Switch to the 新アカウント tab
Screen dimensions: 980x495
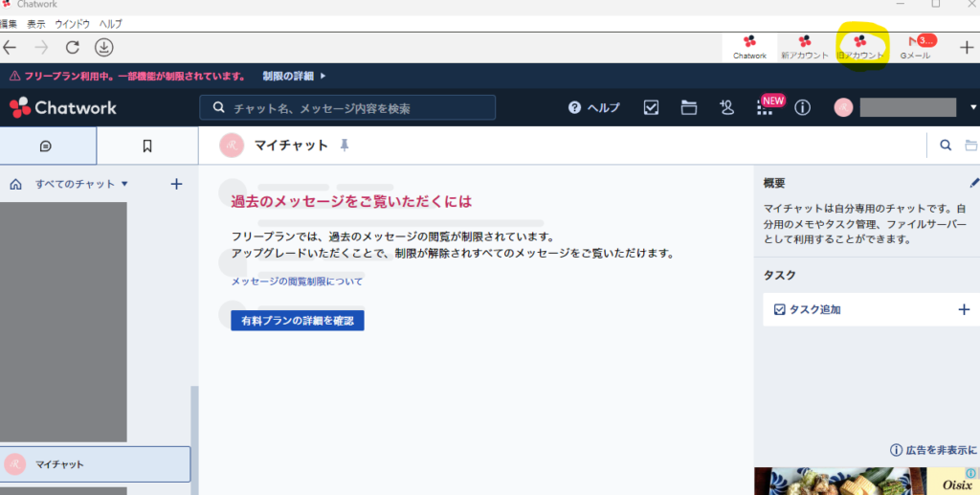tap(804, 48)
